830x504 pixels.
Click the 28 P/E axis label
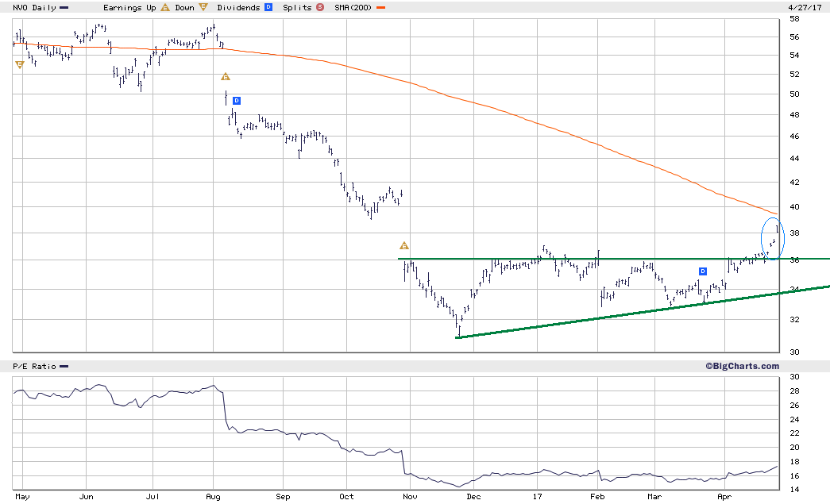(x=794, y=391)
